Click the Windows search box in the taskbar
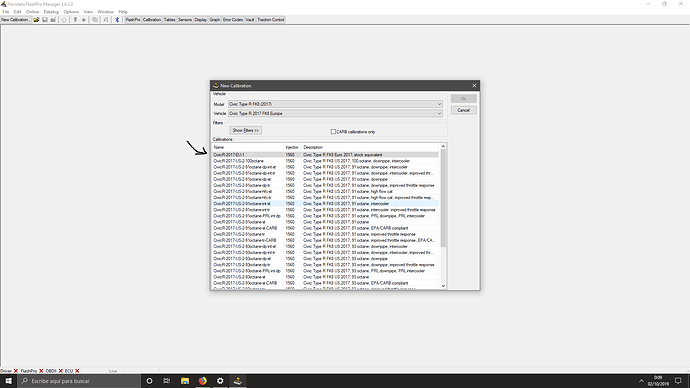Viewport: 690px width, 388px height. [79, 381]
